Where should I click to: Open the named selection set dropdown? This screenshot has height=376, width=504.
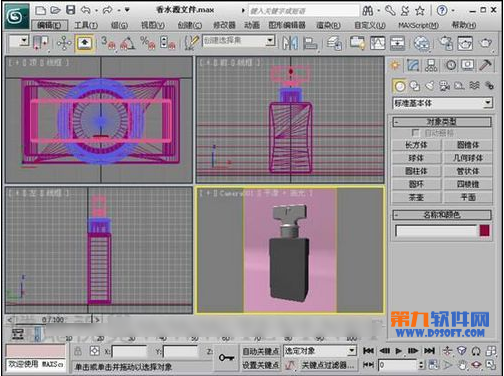(270, 41)
